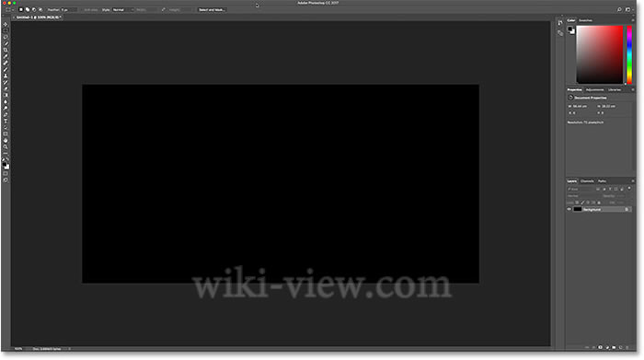Select the Eyedropper tool

(x=6, y=56)
